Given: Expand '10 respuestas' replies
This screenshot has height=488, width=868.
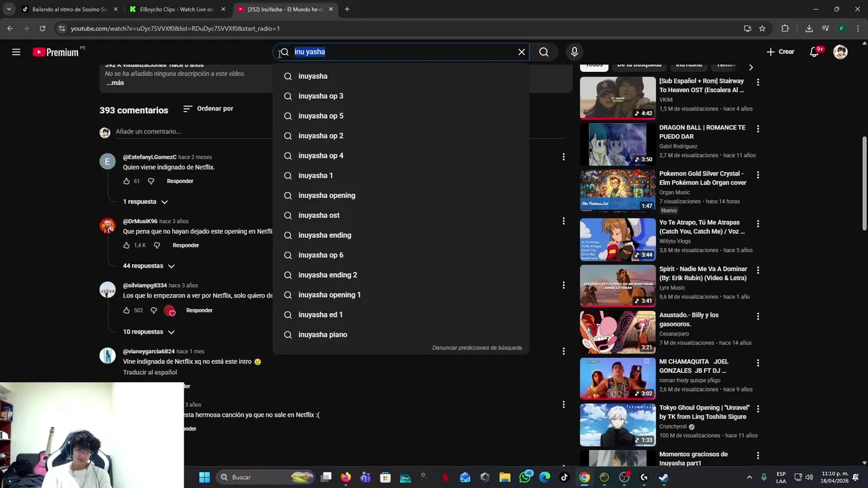Looking at the screenshot, I should [x=149, y=332].
